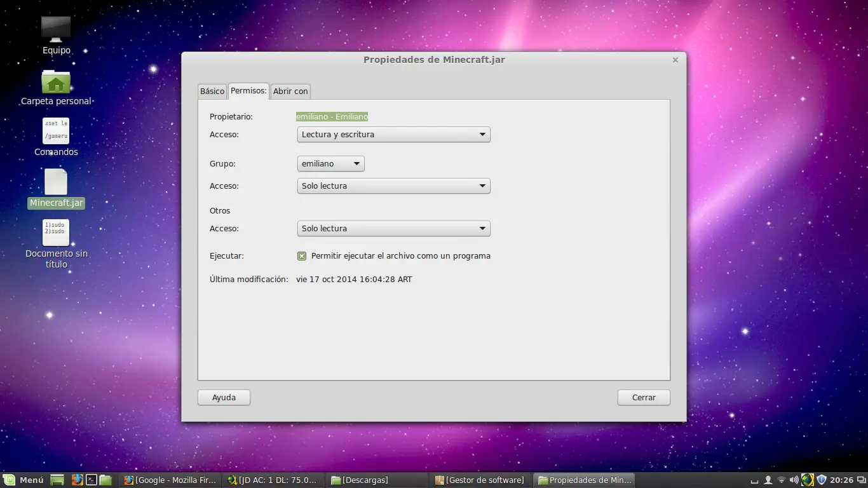Open the sound volume tray icon
Screen dimensions: 868x488
[794, 480]
